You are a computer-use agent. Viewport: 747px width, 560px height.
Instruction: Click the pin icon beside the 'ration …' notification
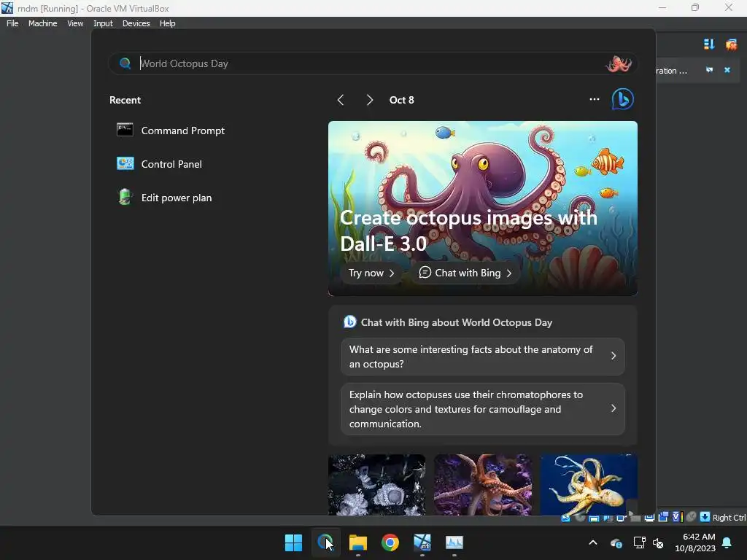tap(709, 70)
